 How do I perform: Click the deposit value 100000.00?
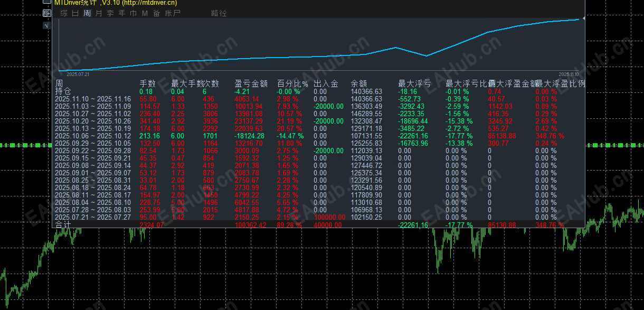(x=329, y=217)
